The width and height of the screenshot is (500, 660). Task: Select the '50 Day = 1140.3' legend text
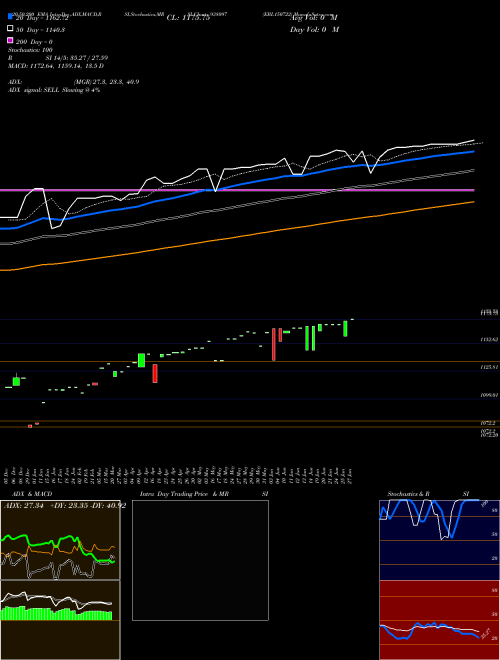click(40, 30)
